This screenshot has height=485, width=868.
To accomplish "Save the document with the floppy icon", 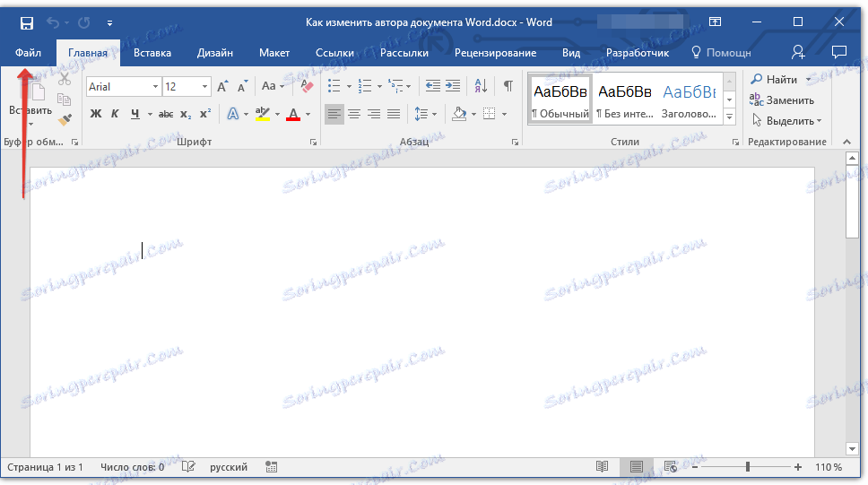I will [27, 22].
